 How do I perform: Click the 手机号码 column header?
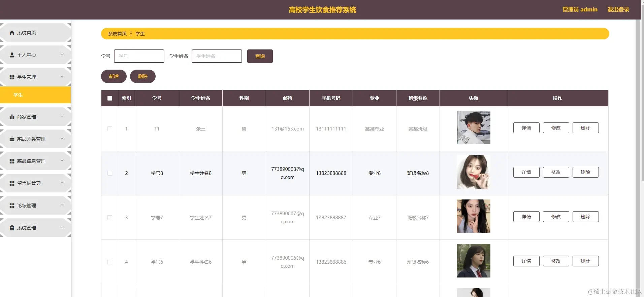coord(331,98)
